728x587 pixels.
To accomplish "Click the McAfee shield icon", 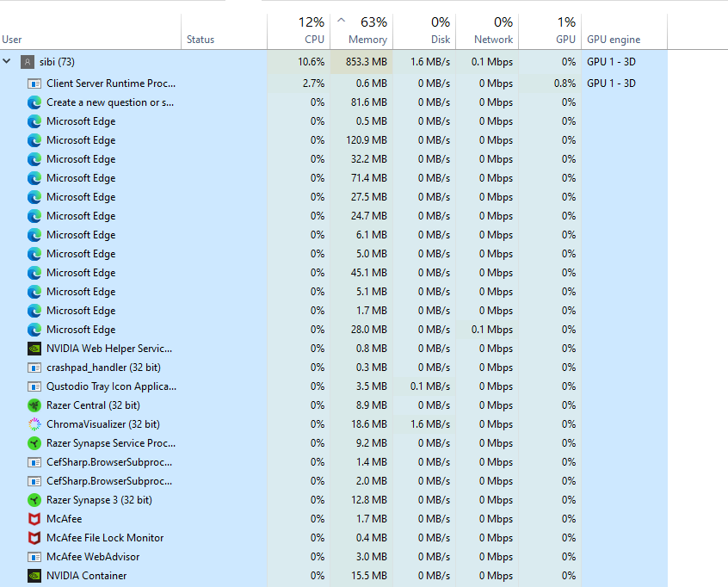I will click(x=34, y=519).
